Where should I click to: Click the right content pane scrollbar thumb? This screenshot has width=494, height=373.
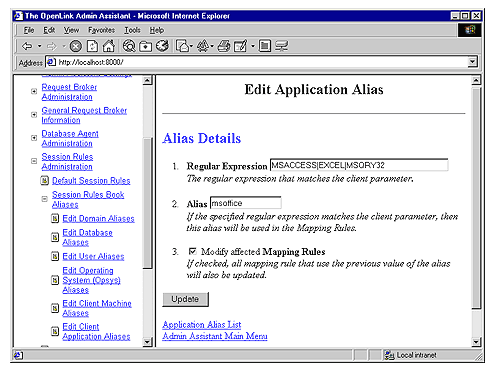click(x=476, y=198)
